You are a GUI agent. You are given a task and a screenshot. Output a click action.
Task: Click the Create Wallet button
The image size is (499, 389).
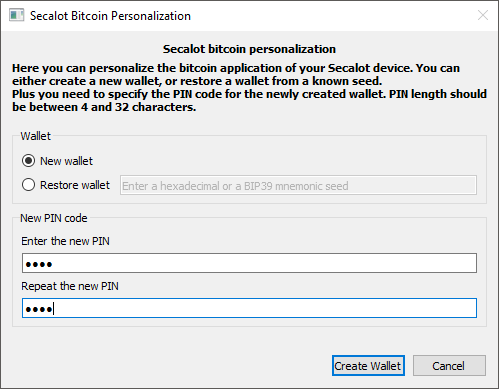coord(368,366)
